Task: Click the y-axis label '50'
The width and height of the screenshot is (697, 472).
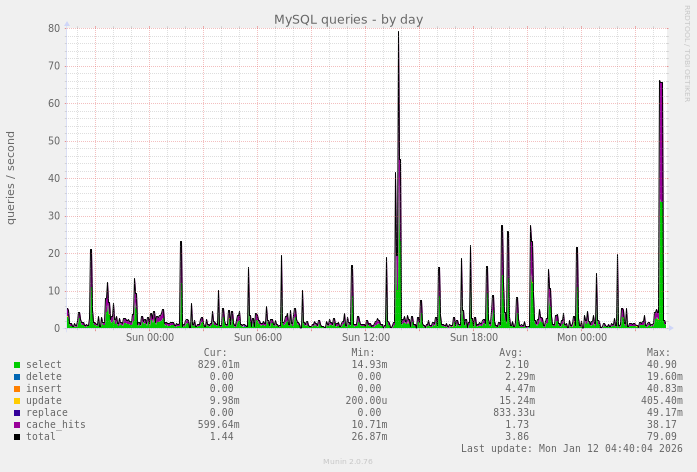Action: 54,141
